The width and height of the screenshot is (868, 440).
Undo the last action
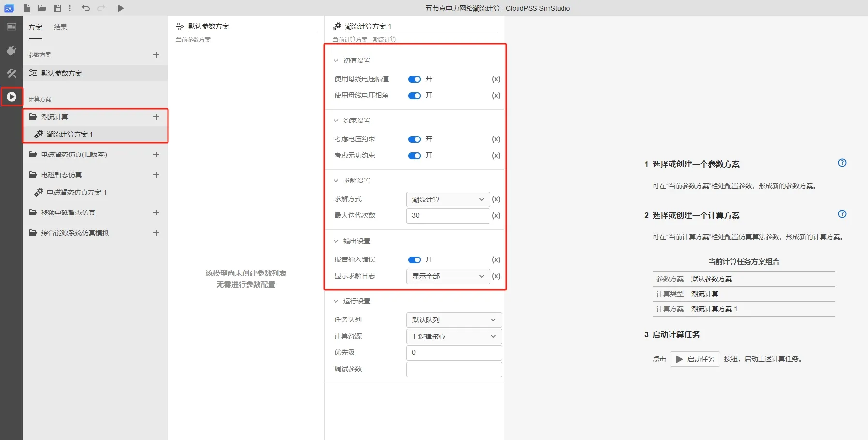click(86, 8)
